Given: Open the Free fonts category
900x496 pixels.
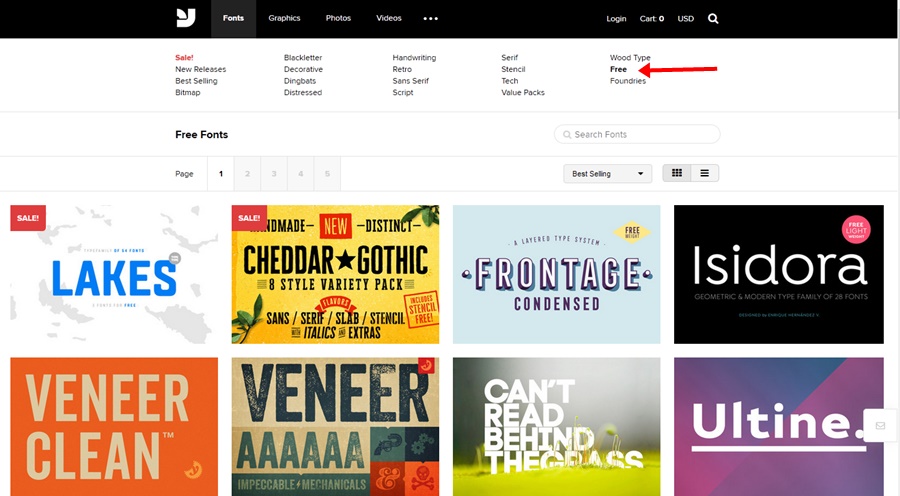Looking at the screenshot, I should tap(618, 69).
